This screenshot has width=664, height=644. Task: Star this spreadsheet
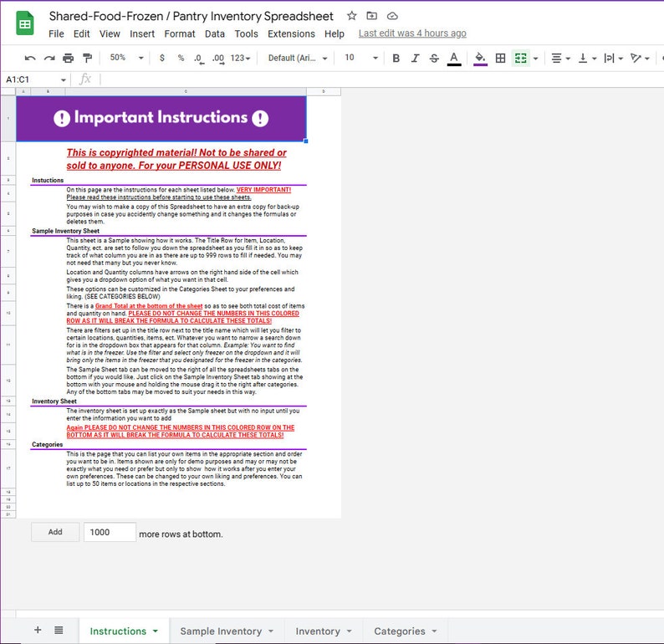[351, 16]
